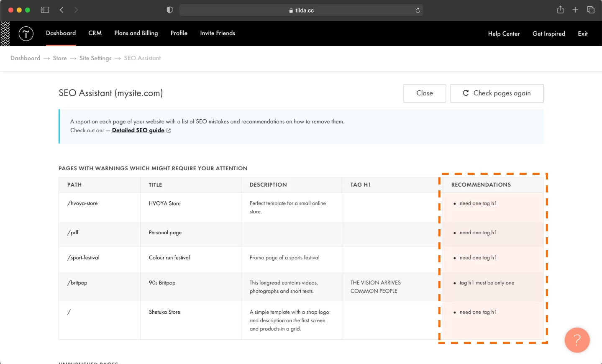Navigate to Site Settings breadcrumb
Screen dimensions: 602x364
pos(95,58)
